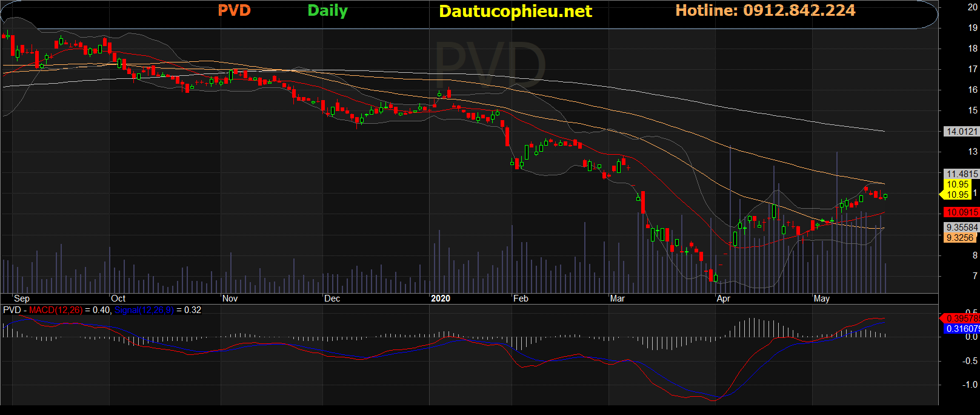
Task: Click the Nov label on time axis
Action: point(230,299)
